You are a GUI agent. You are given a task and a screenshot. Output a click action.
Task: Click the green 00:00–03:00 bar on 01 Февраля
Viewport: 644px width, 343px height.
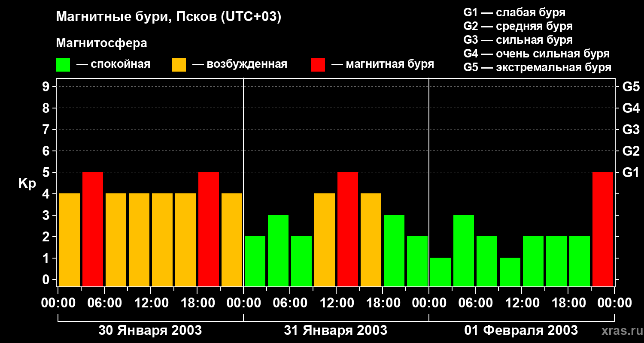pos(440,272)
